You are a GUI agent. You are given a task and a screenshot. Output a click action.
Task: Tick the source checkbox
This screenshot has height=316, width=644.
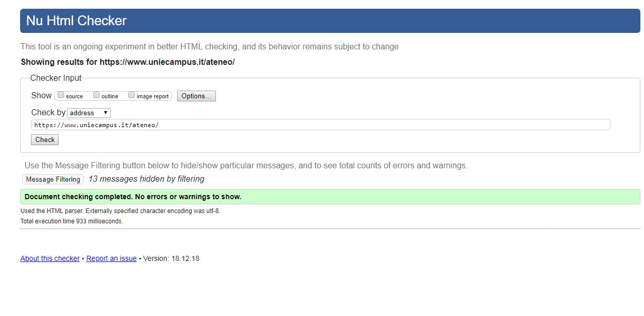click(x=61, y=95)
